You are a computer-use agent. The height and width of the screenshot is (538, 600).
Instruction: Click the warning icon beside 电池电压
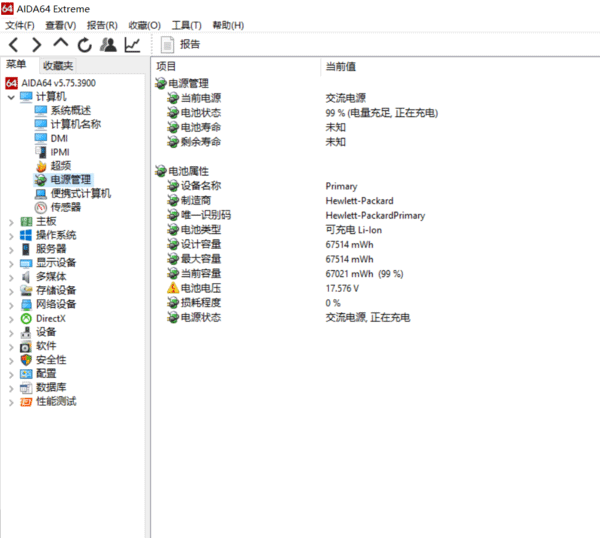(173, 288)
